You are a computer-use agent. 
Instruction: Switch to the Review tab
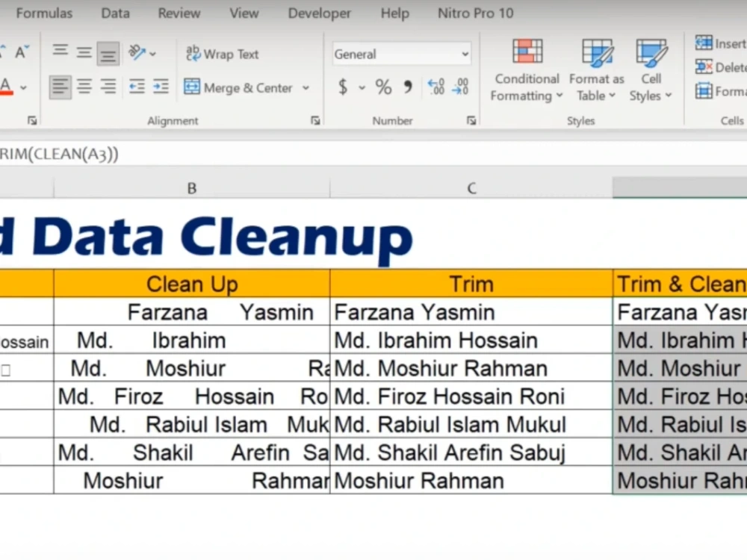179,13
